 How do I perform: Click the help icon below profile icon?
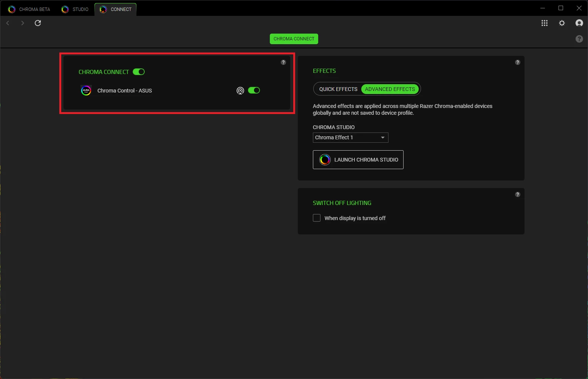(579, 39)
